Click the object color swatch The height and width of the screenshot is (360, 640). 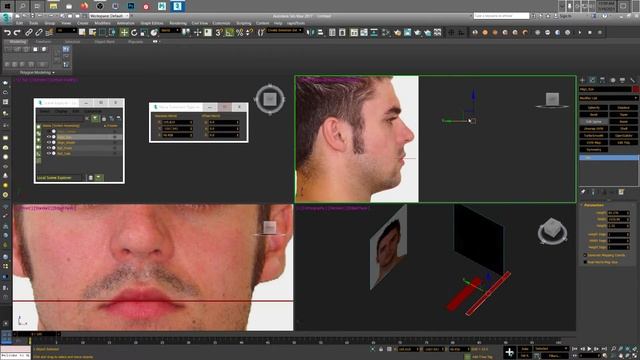pyautogui.click(x=635, y=89)
